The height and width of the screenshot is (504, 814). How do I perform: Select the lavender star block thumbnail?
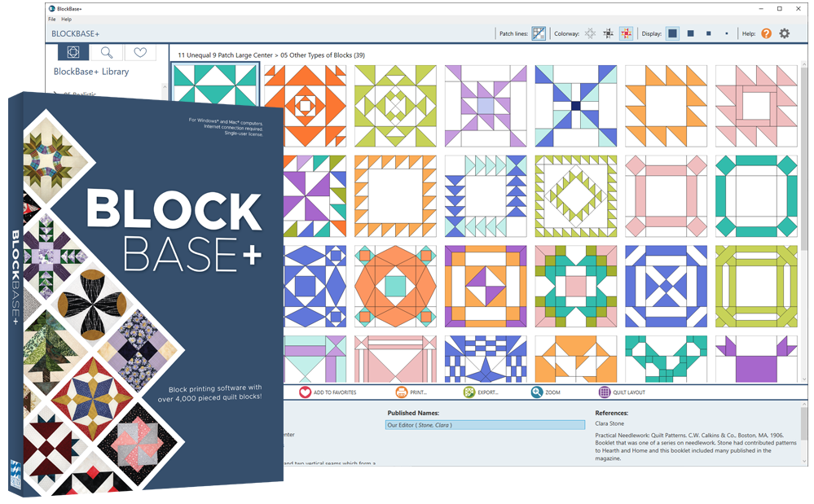pyautogui.click(x=486, y=107)
